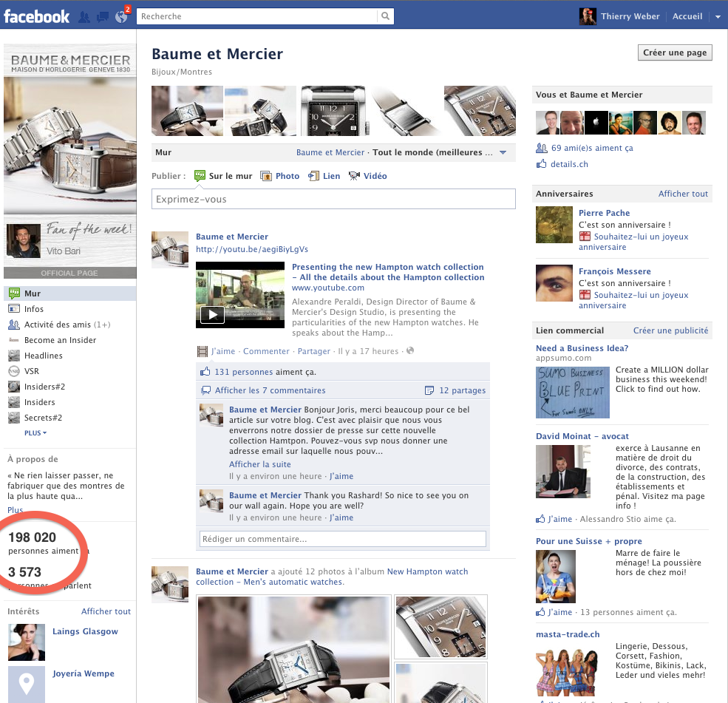Click the Exprimez-vous status box

(x=333, y=199)
